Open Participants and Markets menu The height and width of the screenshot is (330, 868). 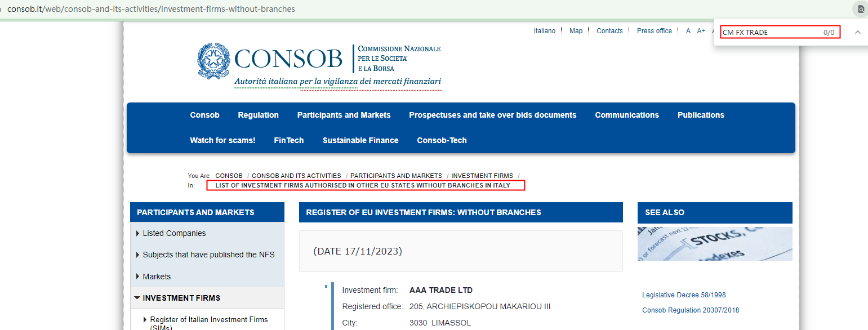pos(344,115)
